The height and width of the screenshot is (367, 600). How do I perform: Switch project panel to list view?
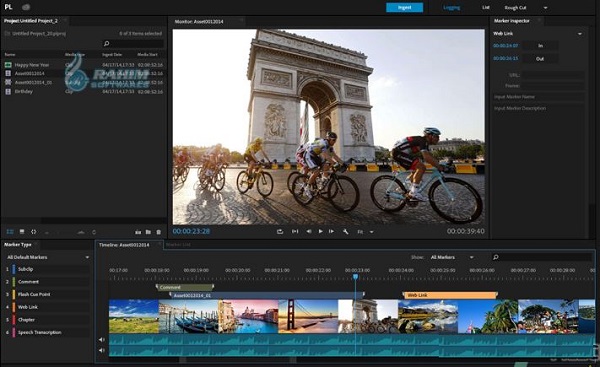pyautogui.click(x=10, y=232)
